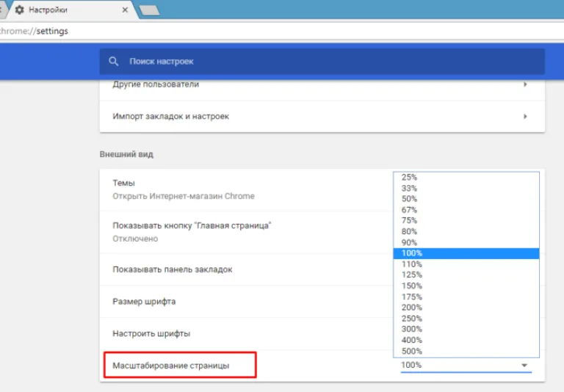Screen dimensions: 564x392
Task: Select 175% zoom option
Action: (466, 297)
